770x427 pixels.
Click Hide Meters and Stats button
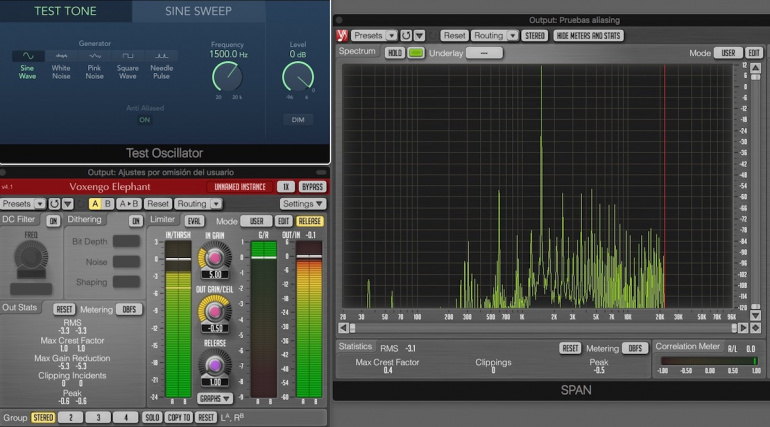pyautogui.click(x=588, y=35)
